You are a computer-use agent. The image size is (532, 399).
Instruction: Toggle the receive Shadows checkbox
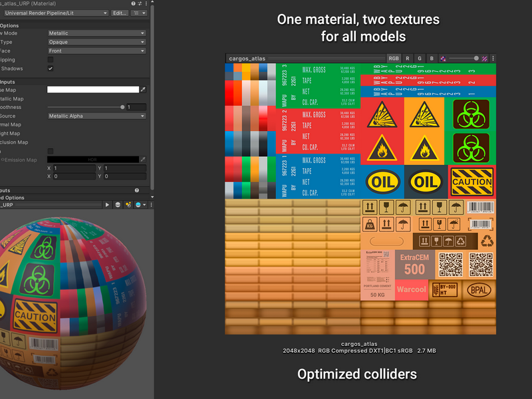click(51, 68)
